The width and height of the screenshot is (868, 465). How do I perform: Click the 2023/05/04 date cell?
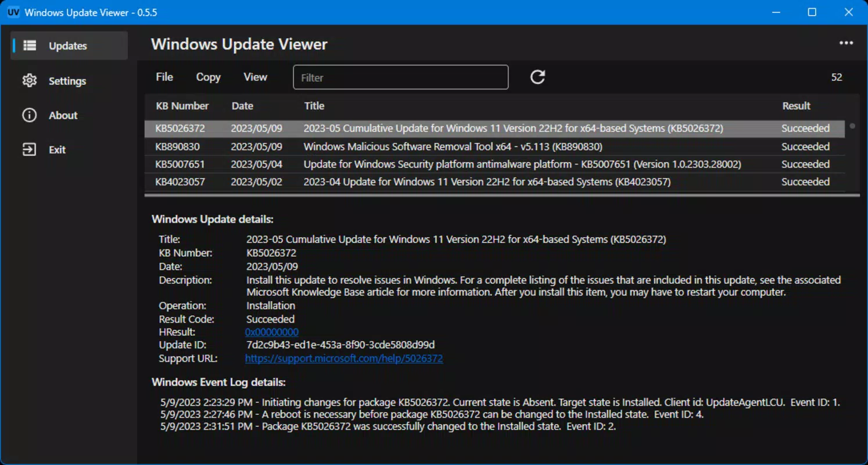point(256,164)
